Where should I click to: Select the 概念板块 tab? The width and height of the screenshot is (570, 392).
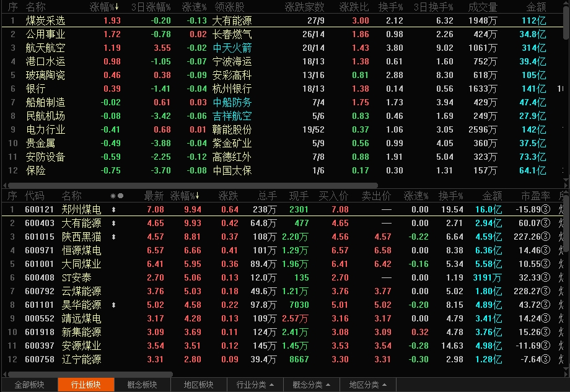pos(142,385)
